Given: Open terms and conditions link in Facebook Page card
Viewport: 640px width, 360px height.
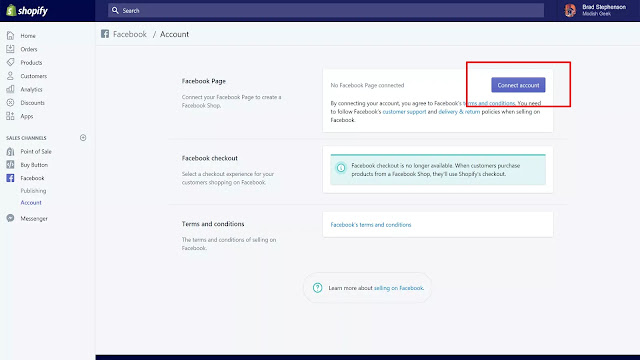Looking at the screenshot, I should click(489, 103).
